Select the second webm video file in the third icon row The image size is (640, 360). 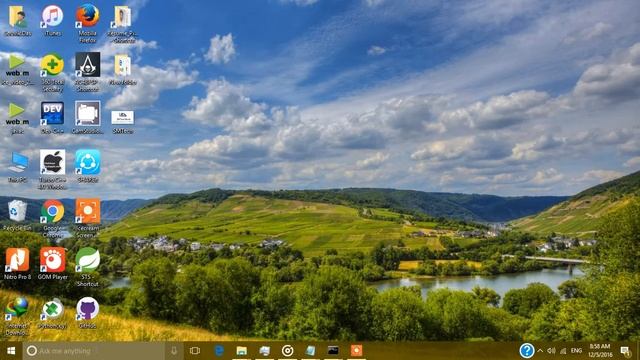click(17, 118)
